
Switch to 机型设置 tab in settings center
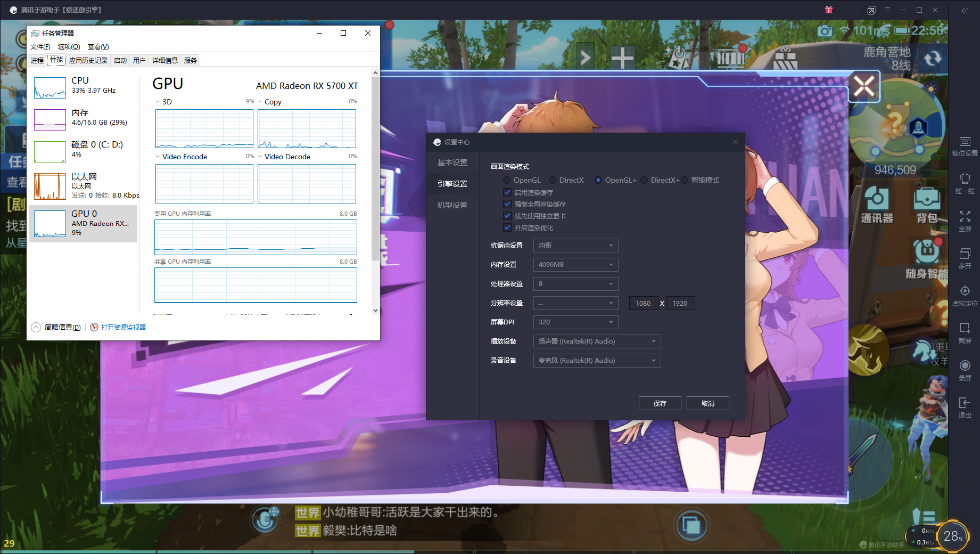(452, 205)
